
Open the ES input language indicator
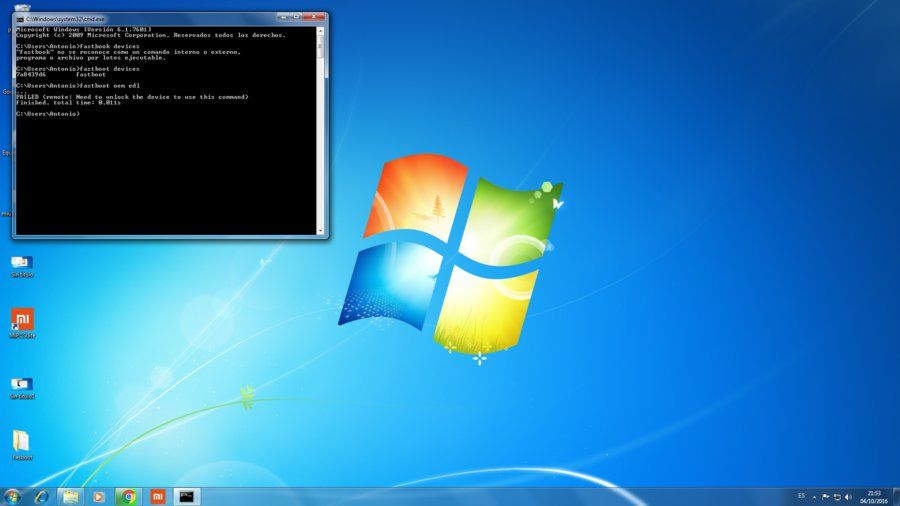click(x=801, y=496)
